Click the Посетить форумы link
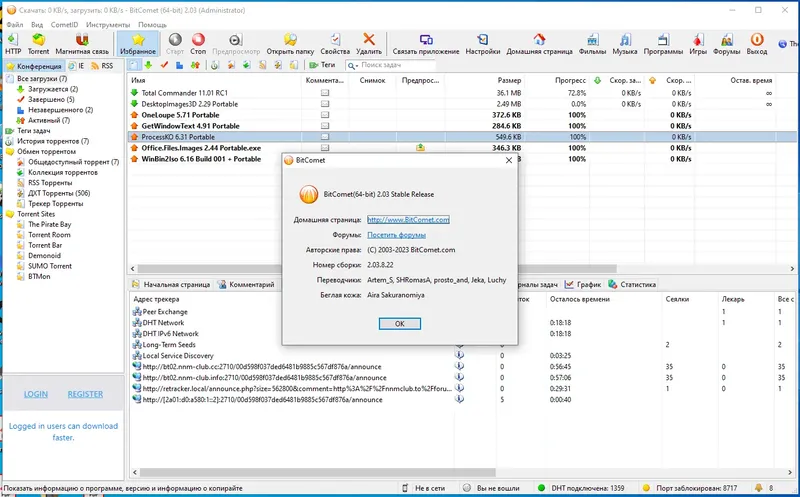This screenshot has width=800, height=497. (x=396, y=235)
